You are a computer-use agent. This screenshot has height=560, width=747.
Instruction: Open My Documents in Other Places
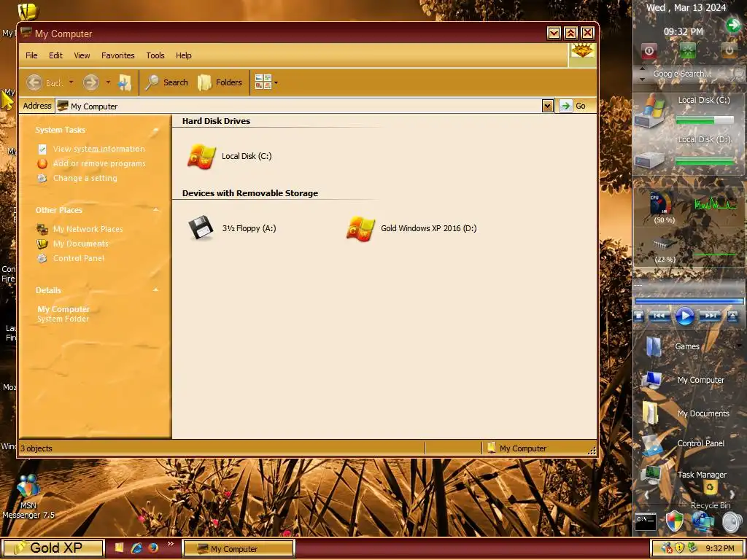80,244
